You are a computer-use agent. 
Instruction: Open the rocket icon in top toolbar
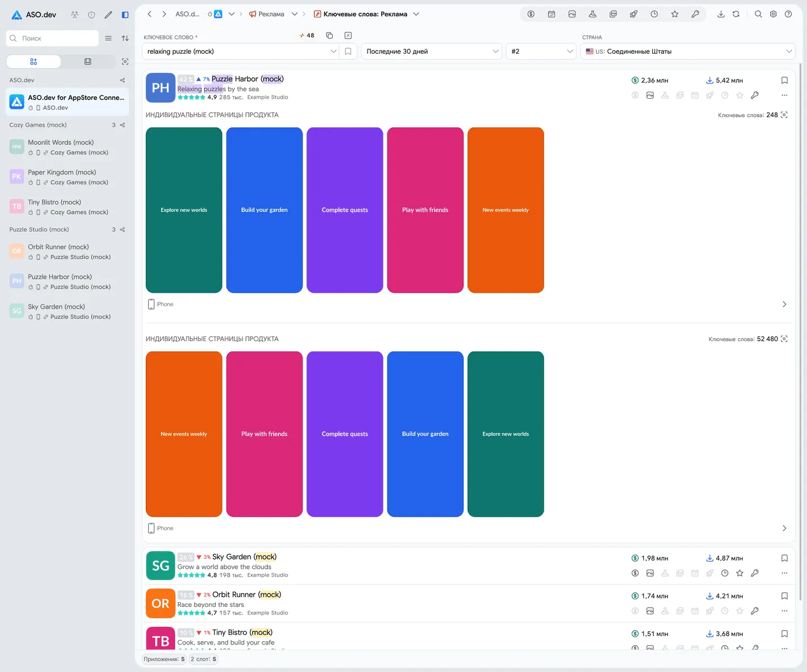(633, 14)
